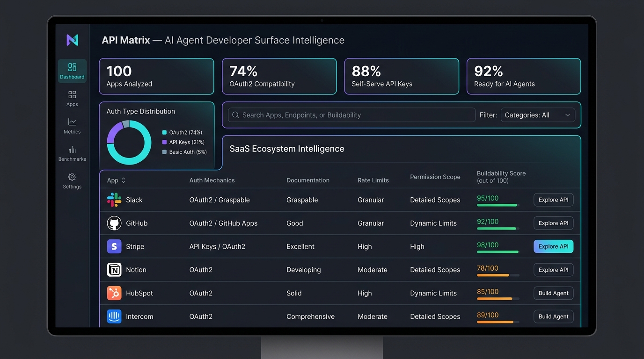The height and width of the screenshot is (359, 644).
Task: Click the Auth Mechanics column header
Action: pyautogui.click(x=212, y=180)
